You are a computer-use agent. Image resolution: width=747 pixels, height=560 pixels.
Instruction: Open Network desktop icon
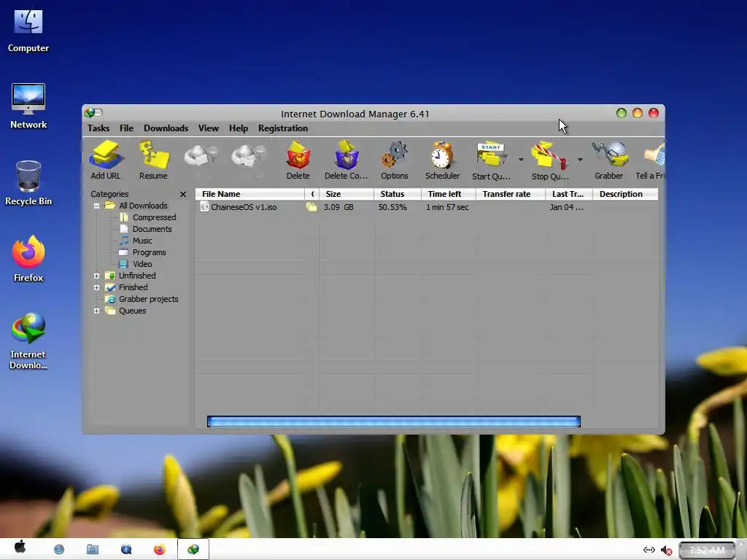[28, 106]
